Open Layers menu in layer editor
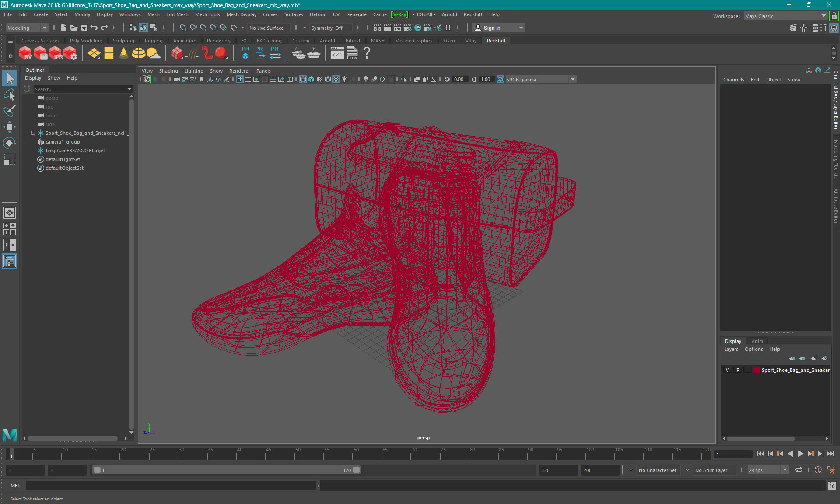 tap(731, 349)
